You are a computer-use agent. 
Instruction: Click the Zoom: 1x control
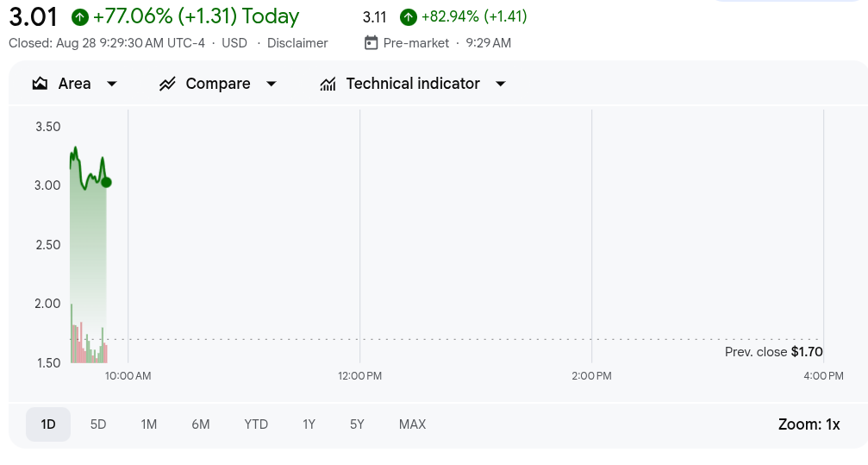click(809, 424)
